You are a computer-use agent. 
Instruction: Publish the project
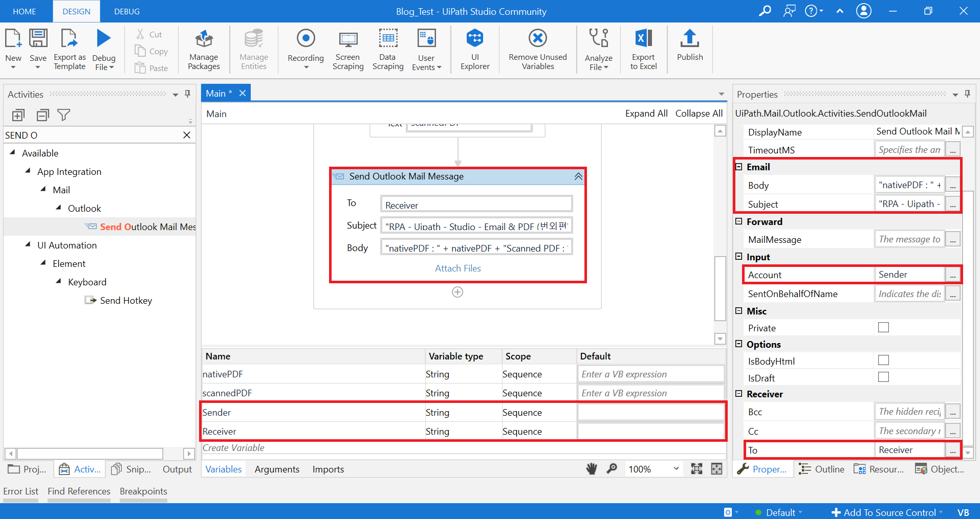690,45
